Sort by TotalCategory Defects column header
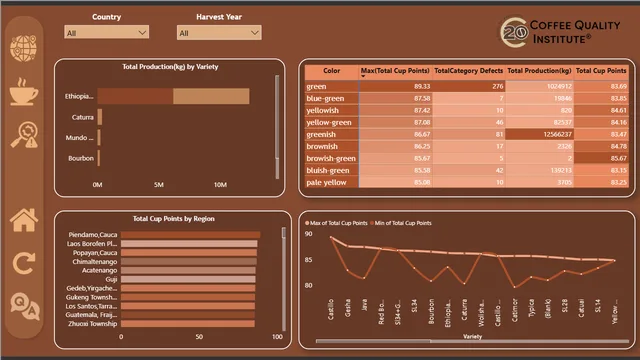The width and height of the screenshot is (640, 360). pos(469,71)
